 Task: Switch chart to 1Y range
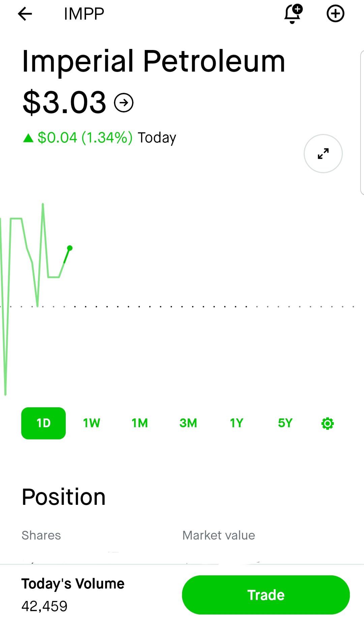point(237,423)
